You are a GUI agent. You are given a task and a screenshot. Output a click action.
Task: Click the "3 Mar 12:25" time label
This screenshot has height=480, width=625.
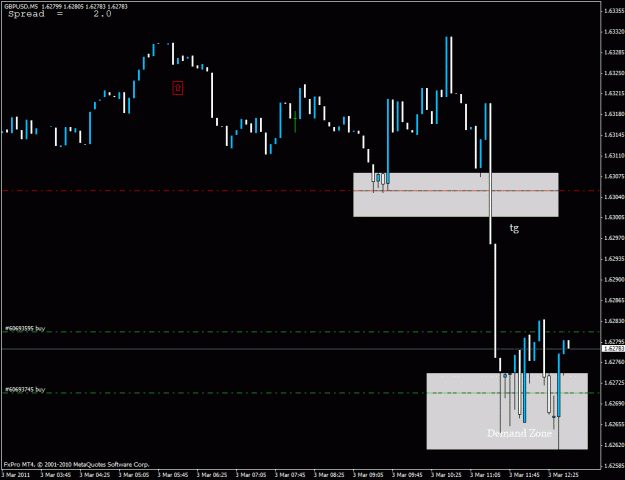click(x=564, y=475)
